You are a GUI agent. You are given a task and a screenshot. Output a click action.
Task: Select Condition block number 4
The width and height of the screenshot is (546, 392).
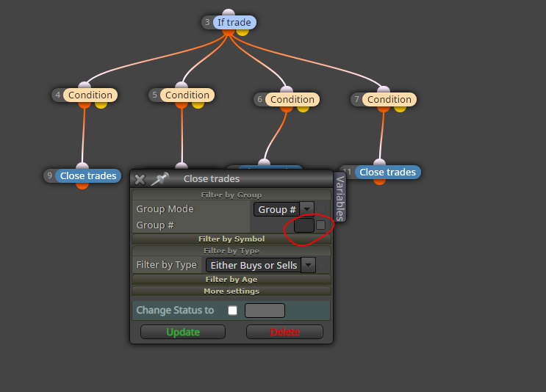tap(90, 95)
